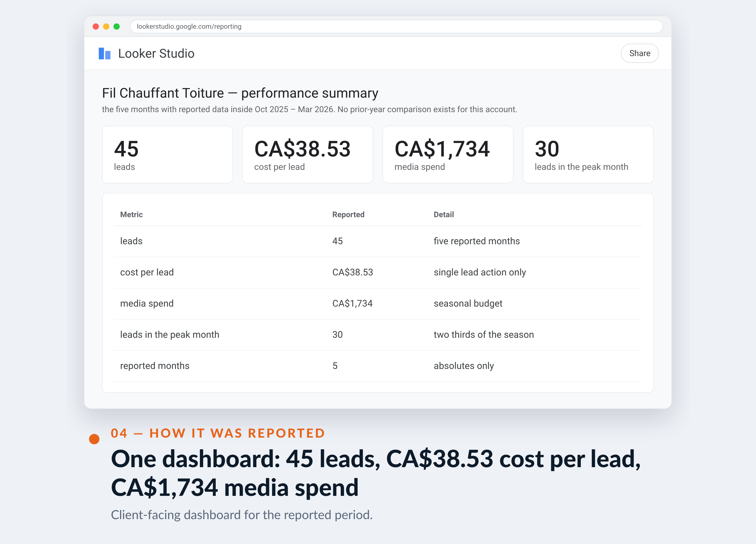The image size is (756, 544).
Task: Click the reported value 45 in table
Action: 337,241
